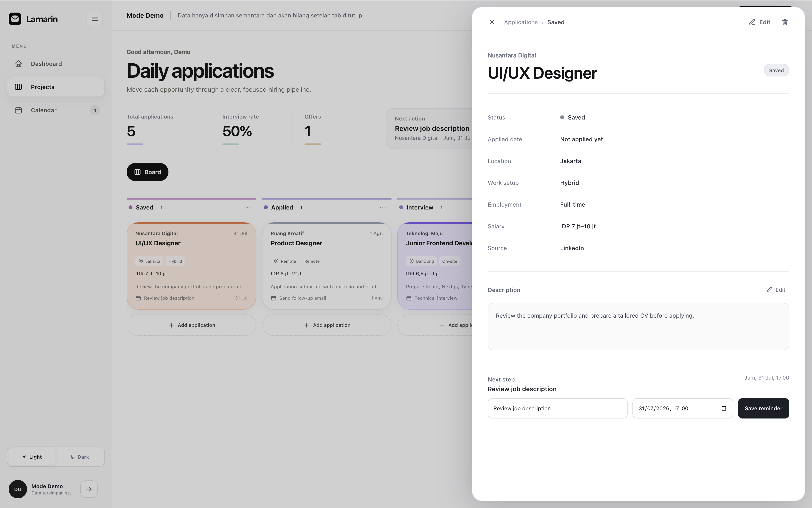
Task: Click Save reminder button
Action: 763,408
